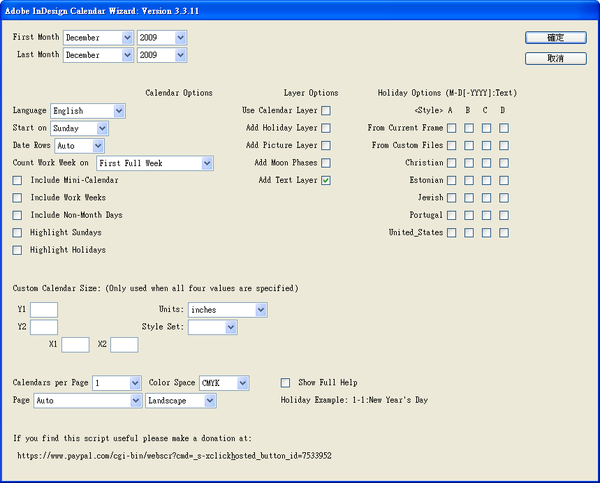Open the Last Month name dropdown
600x483 pixels.
coord(98,55)
